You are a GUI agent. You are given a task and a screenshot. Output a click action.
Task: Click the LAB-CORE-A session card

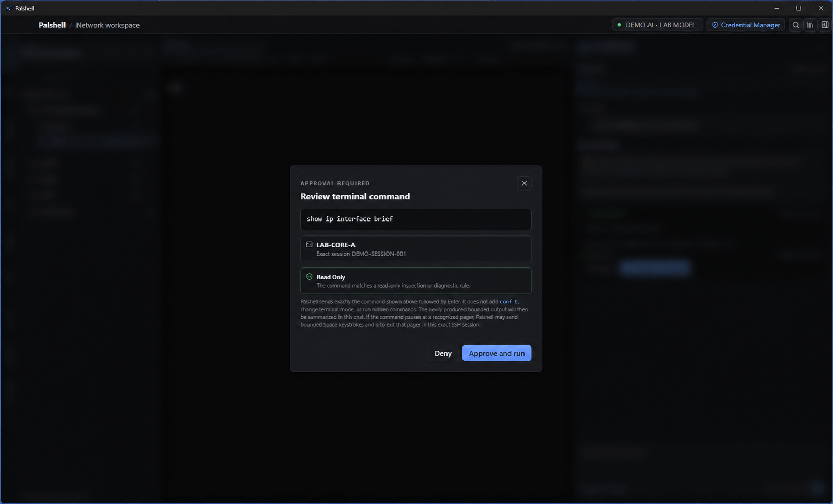pos(415,249)
